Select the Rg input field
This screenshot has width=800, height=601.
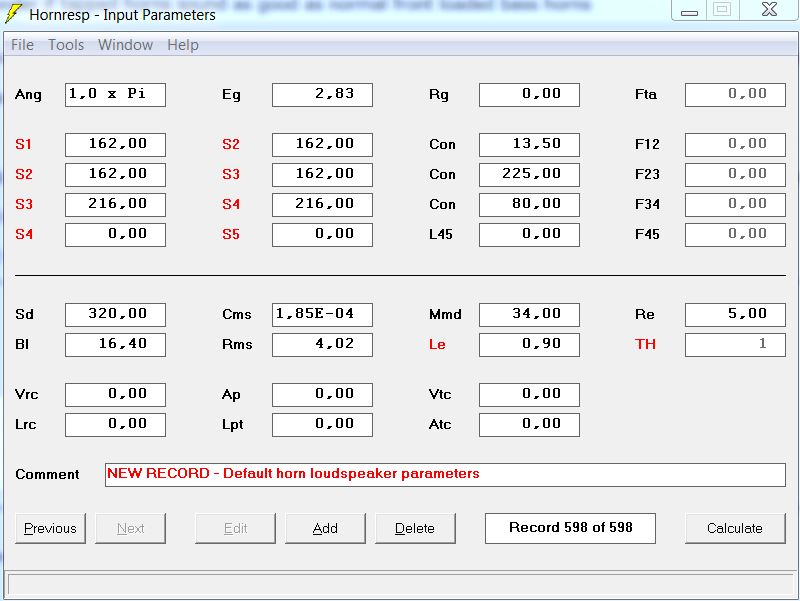529,95
